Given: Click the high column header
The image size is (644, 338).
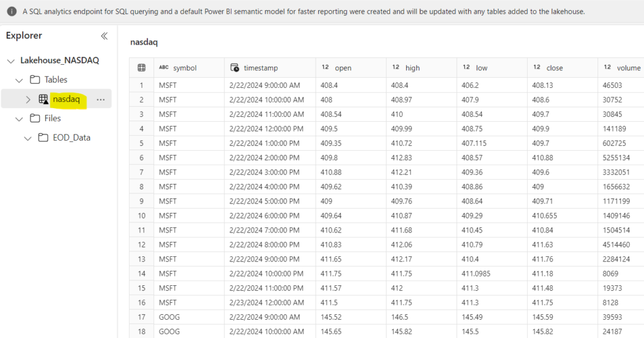Looking at the screenshot, I should [421, 68].
